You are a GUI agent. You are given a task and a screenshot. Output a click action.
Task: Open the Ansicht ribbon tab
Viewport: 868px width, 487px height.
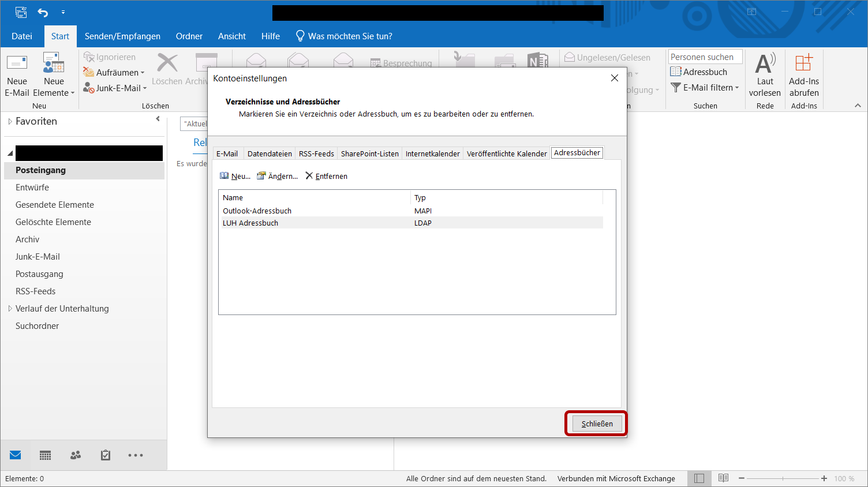[232, 36]
